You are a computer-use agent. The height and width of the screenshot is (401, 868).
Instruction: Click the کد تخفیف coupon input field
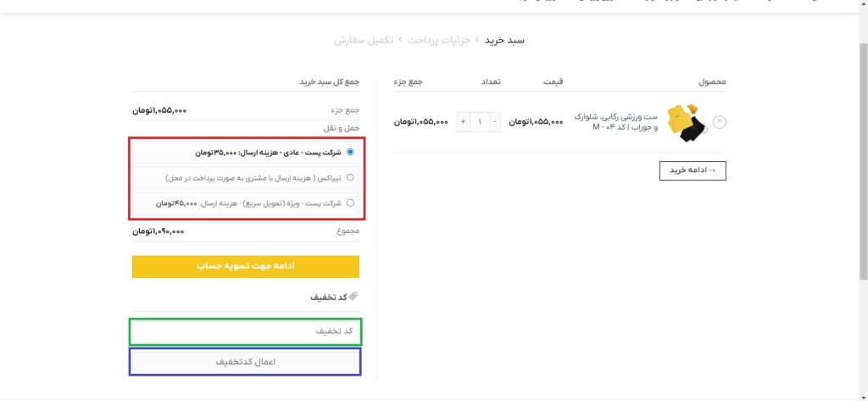tap(246, 331)
